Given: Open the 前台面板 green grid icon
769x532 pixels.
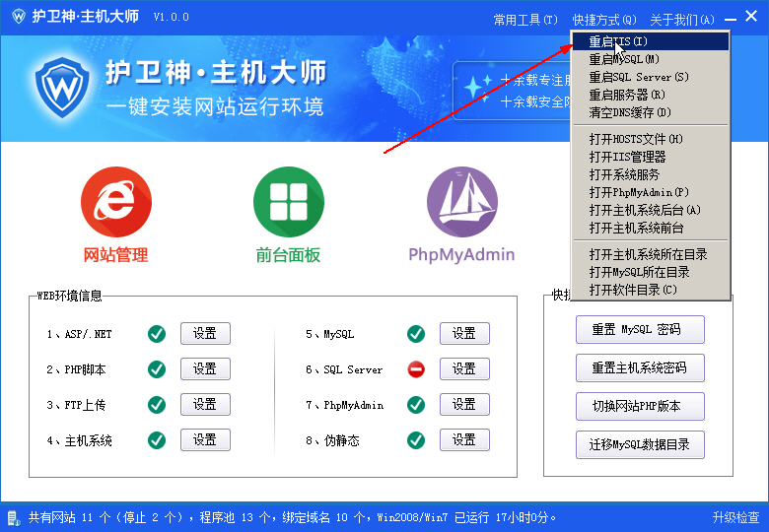Looking at the screenshot, I should (288, 202).
